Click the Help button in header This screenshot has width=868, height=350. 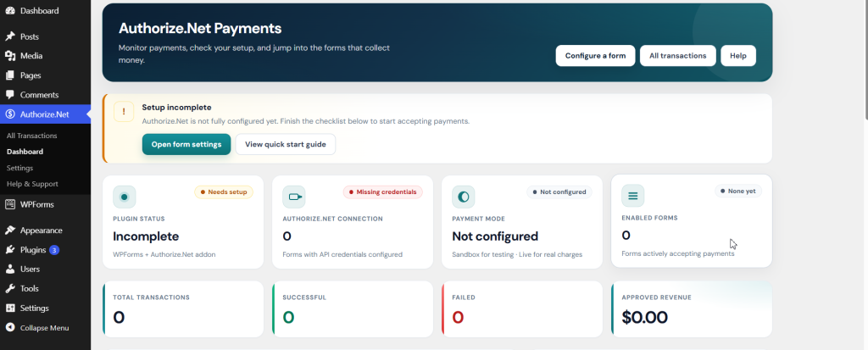738,55
